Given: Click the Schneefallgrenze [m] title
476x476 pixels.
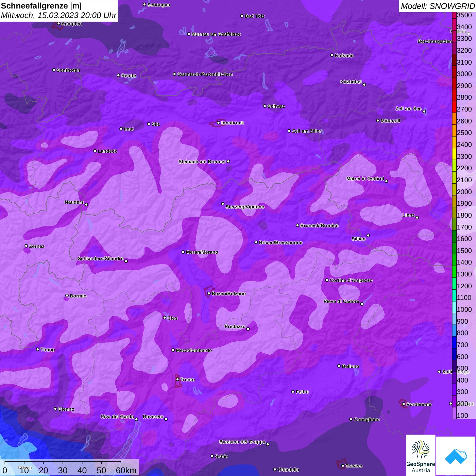Looking at the screenshot, I should (41, 6).
